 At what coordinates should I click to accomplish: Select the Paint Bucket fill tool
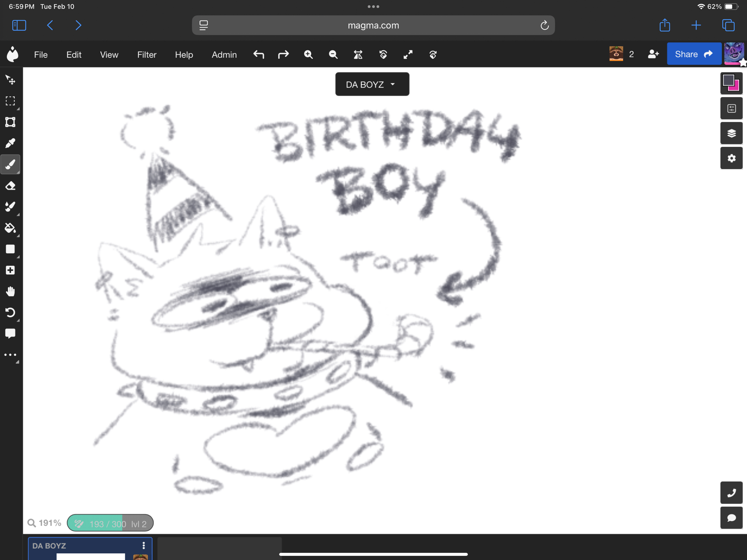(10, 228)
